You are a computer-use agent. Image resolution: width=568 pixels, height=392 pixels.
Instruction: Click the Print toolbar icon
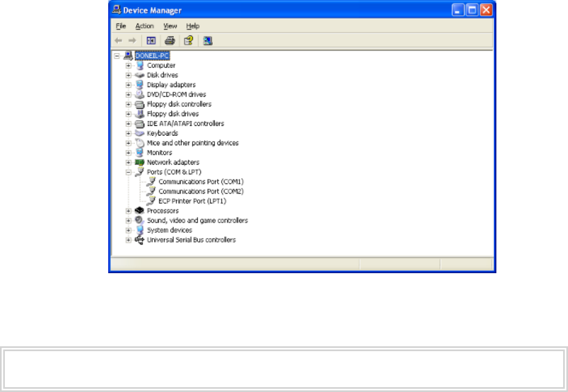(x=170, y=40)
